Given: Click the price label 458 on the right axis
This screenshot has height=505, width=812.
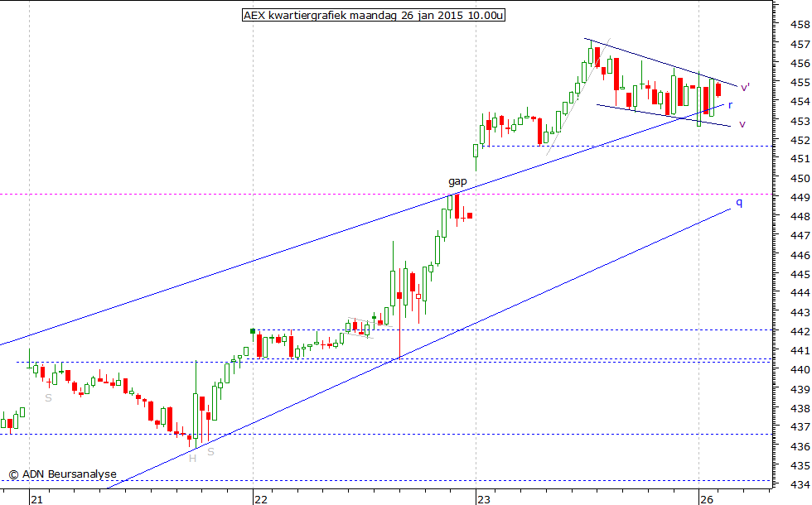Looking at the screenshot, I should click(800, 24).
